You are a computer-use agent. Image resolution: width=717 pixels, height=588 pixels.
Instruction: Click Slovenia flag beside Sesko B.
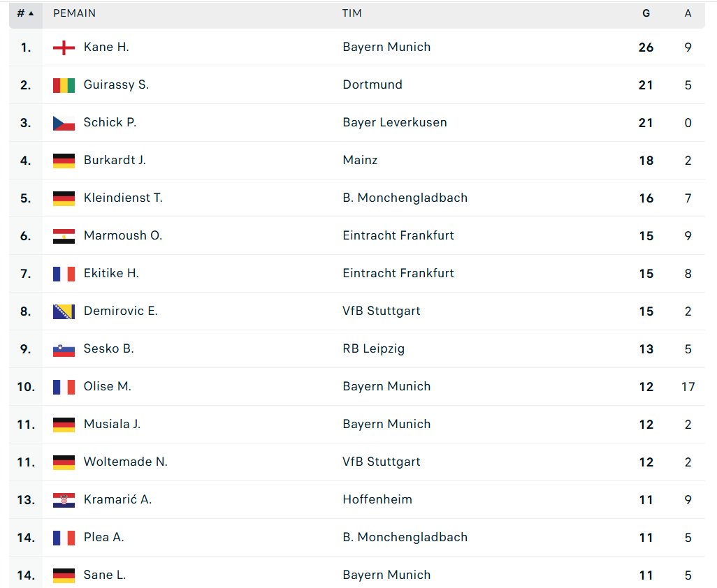(x=64, y=349)
